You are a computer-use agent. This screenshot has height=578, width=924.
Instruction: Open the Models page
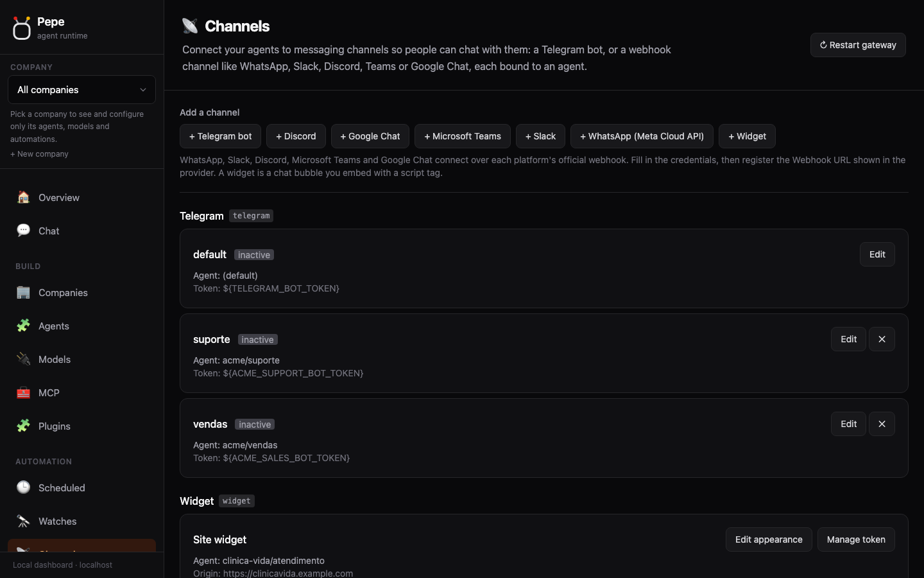click(x=81, y=360)
